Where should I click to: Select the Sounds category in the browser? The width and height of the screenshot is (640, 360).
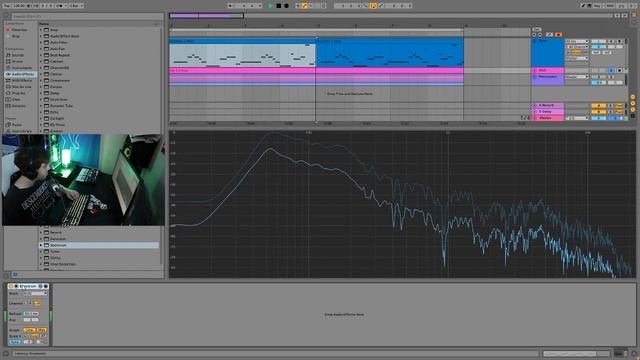coord(18,55)
